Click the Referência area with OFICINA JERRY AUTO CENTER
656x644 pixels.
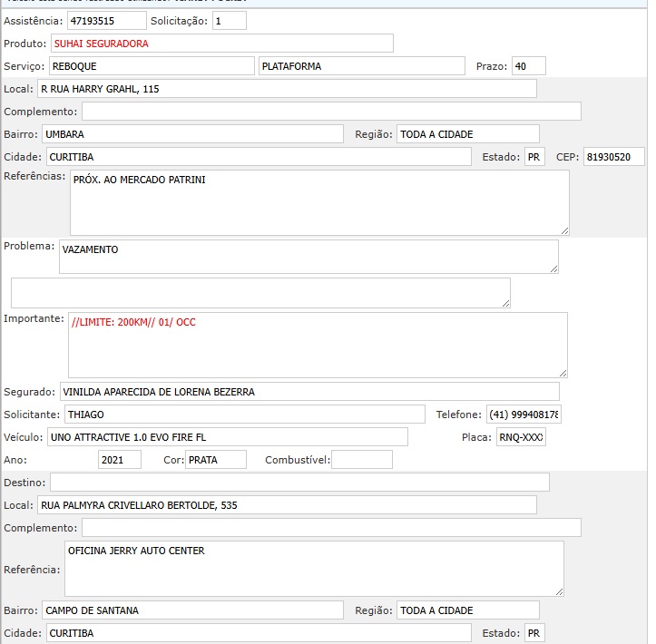pyautogui.click(x=315, y=569)
